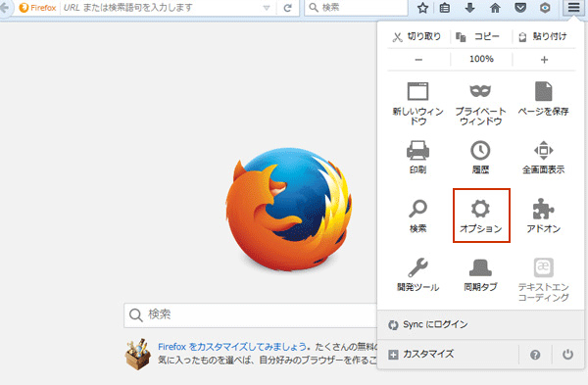Focus the page's central search field
The image size is (588, 385).
(x=251, y=314)
